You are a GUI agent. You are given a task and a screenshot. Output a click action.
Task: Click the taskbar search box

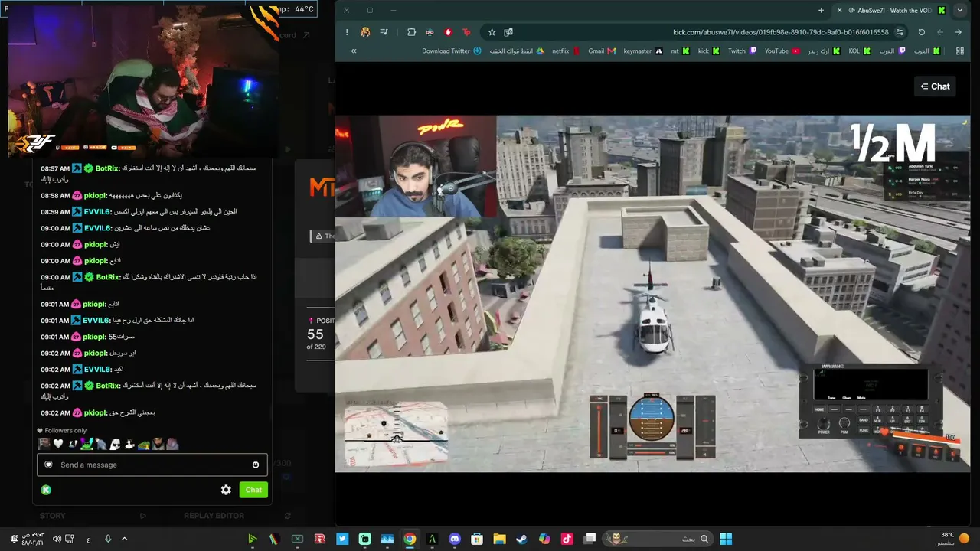657,539
